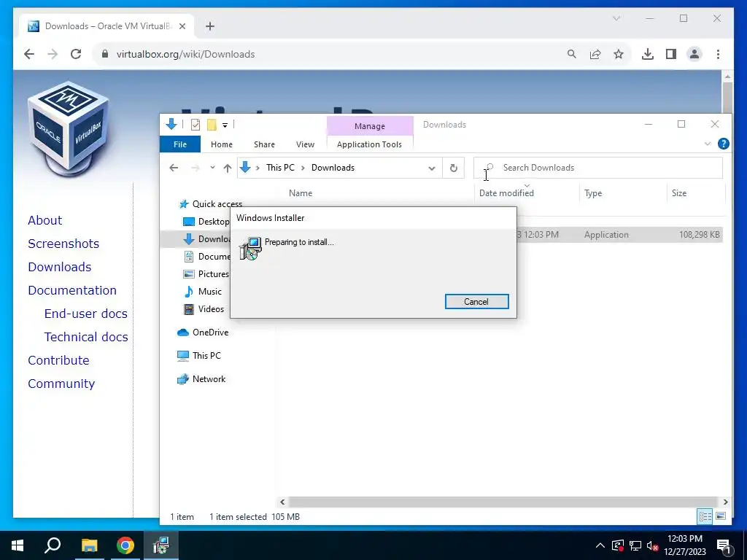This screenshot has width=747, height=560.
Task: Select the Manage contextual tab
Action: point(370,126)
